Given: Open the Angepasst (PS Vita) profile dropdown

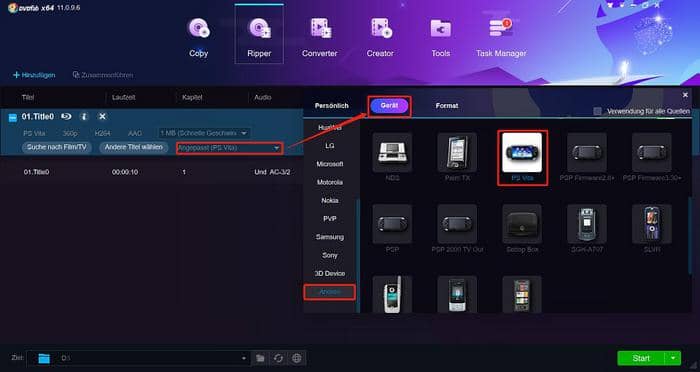Looking at the screenshot, I should [229, 148].
